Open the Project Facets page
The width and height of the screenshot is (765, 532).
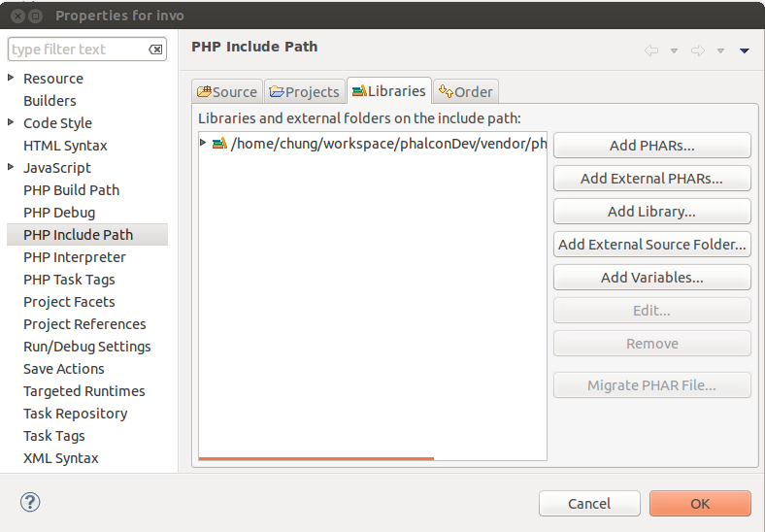point(69,302)
